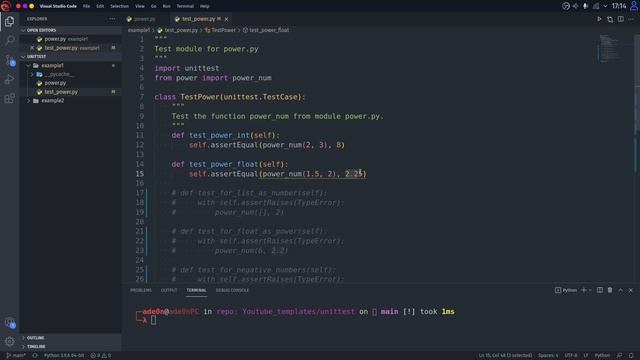Close the test_power.py editor tab

point(226,19)
